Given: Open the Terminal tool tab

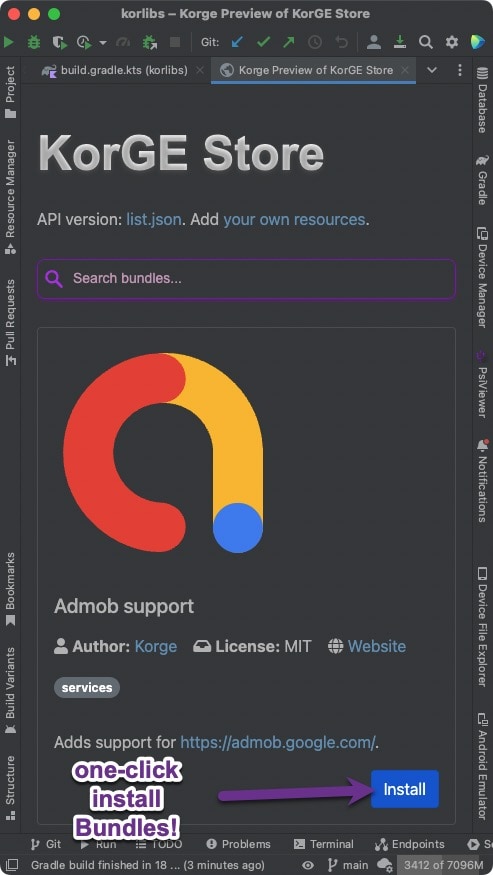Looking at the screenshot, I should [324, 844].
